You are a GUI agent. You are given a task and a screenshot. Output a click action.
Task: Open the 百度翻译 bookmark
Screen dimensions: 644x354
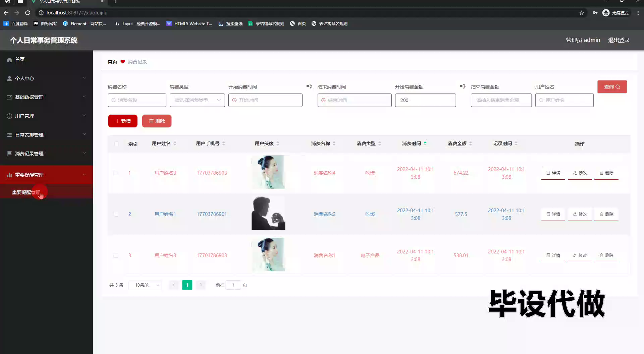pos(16,23)
